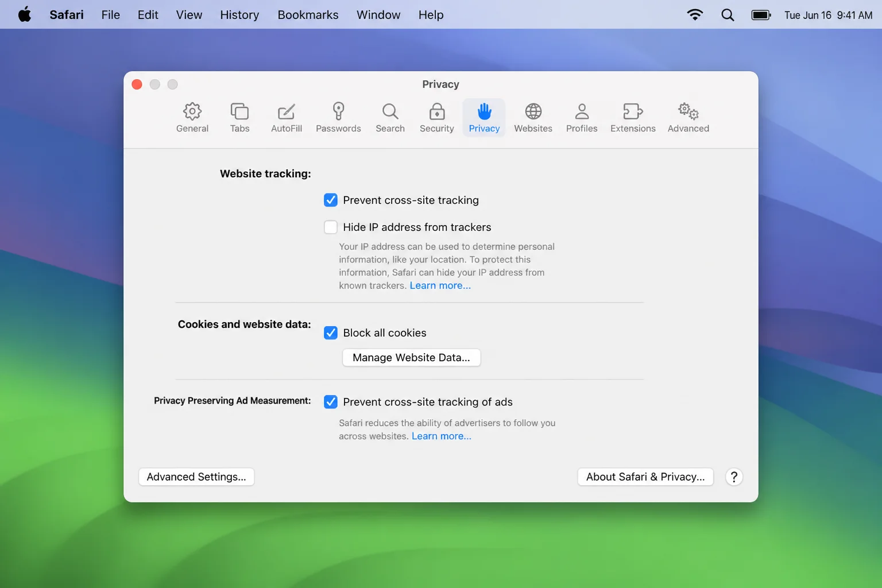Open the Passwords settings pane

338,118
